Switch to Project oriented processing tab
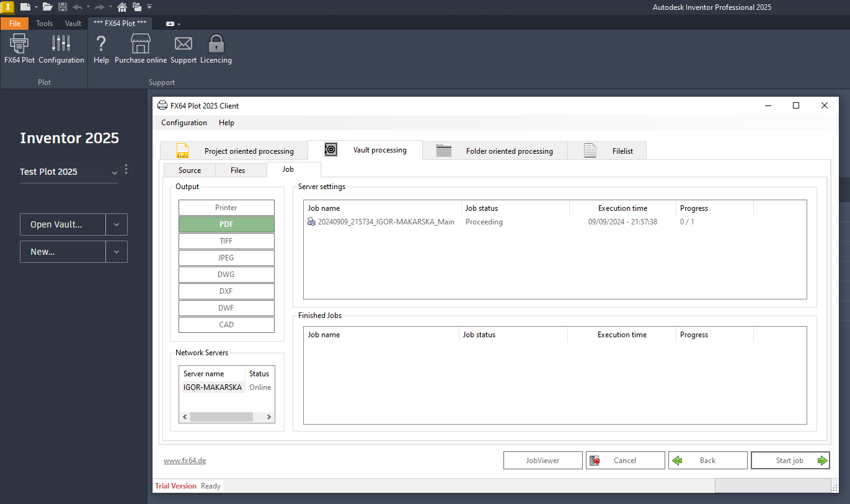The height and width of the screenshot is (504, 850). point(233,151)
